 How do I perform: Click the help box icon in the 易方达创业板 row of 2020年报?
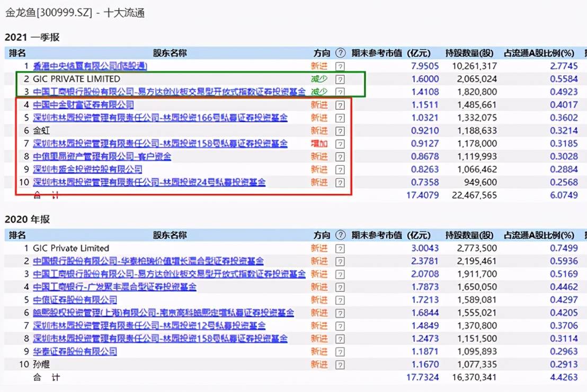[x=340, y=274]
